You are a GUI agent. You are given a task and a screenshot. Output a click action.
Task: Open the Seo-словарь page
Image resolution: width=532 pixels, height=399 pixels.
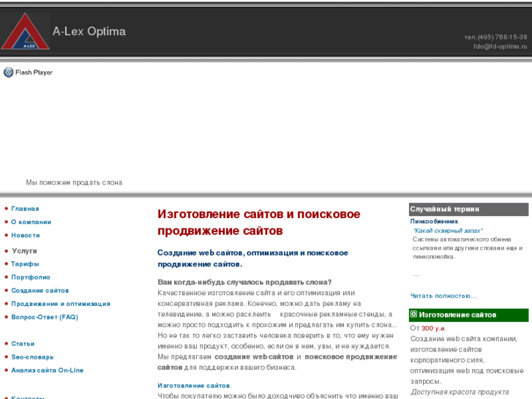[32, 357]
